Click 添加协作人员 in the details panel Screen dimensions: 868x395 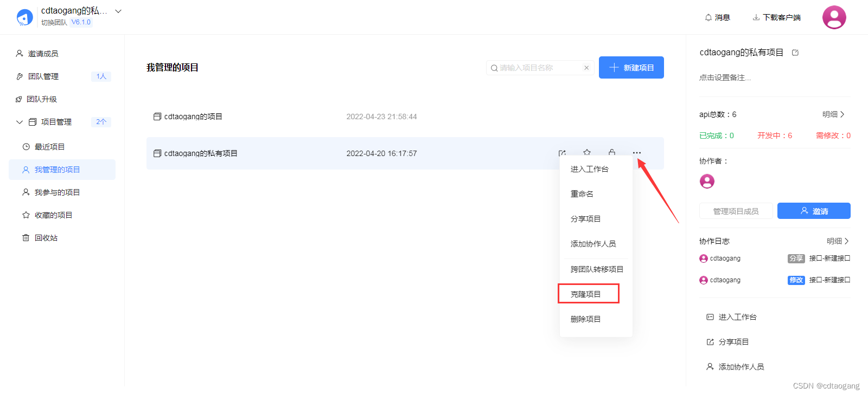[x=735, y=367]
